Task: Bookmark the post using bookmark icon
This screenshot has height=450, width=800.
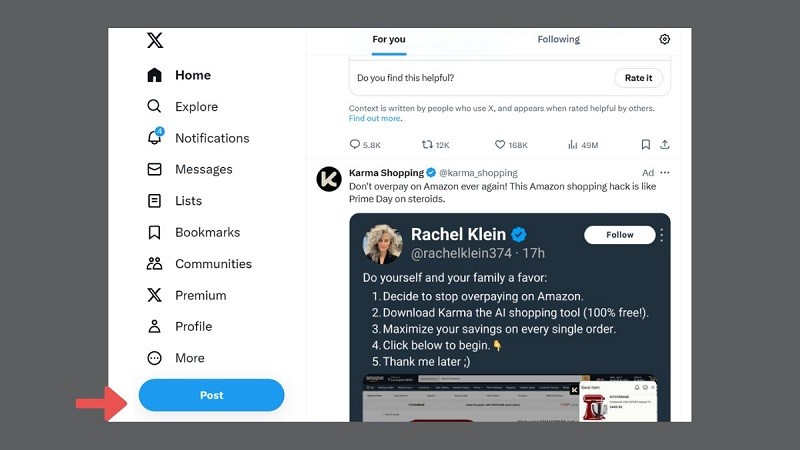Action: 646,145
